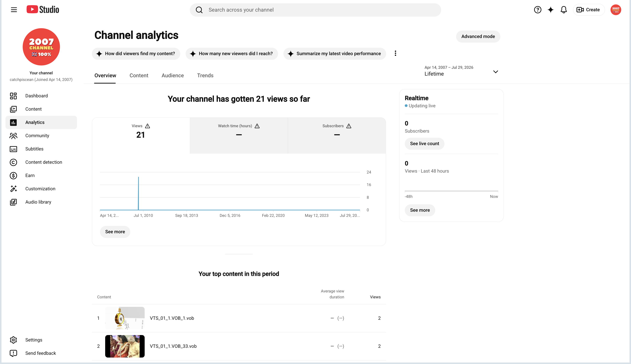Click the Community people icon
631x364 pixels.
coord(13,136)
